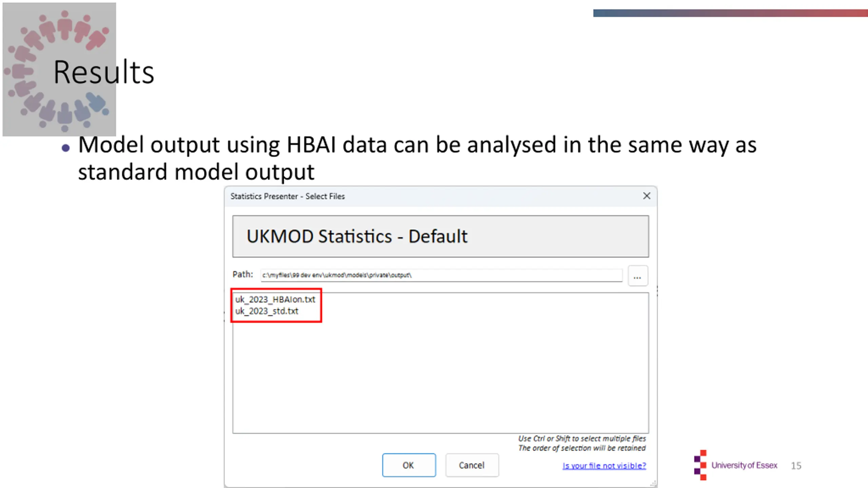The image size is (868, 488).
Task: Close the Statistics Presenter dialog
Action: click(x=647, y=196)
